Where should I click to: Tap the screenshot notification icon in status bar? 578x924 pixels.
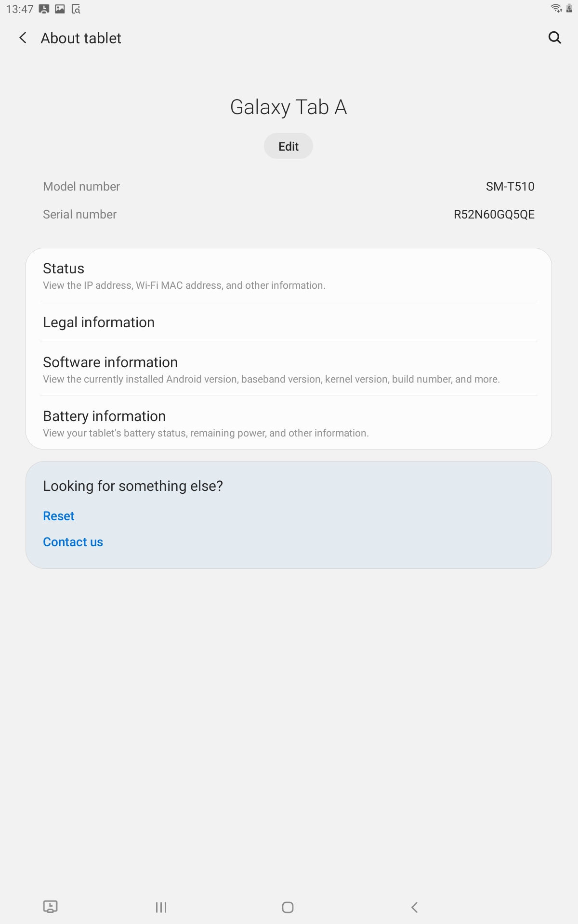tap(43, 8)
